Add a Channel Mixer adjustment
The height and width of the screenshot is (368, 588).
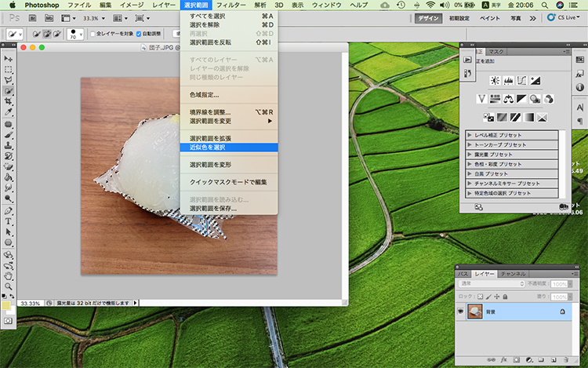[549, 99]
